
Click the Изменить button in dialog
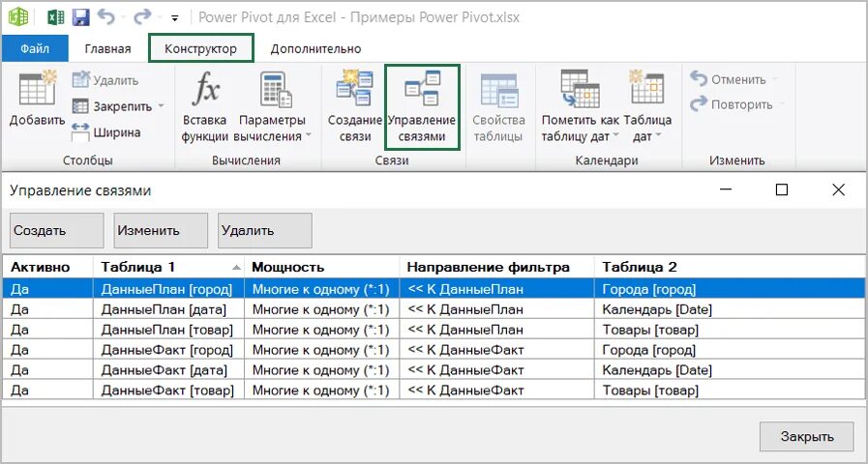pyautogui.click(x=161, y=231)
